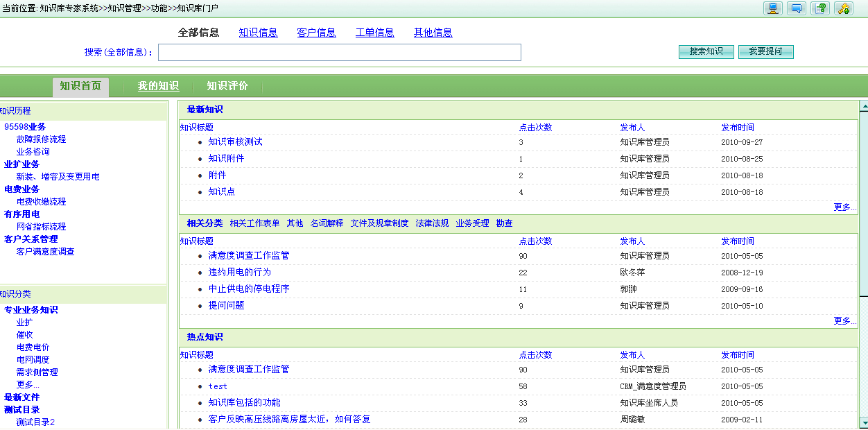The width and height of the screenshot is (868, 430).
Task: Click the blue speech bubble message icon
Action: tap(797, 8)
